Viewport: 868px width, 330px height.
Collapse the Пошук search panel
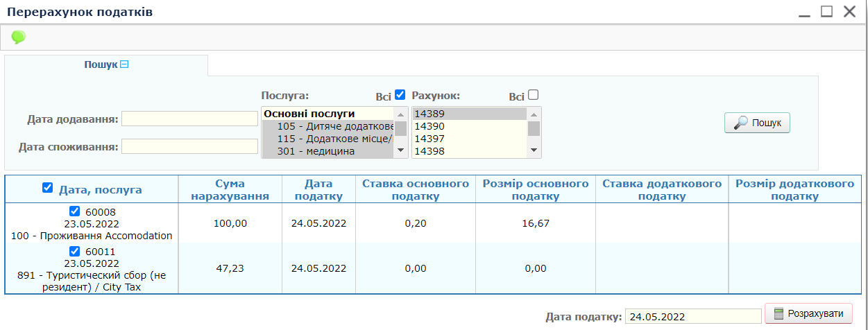(125, 64)
